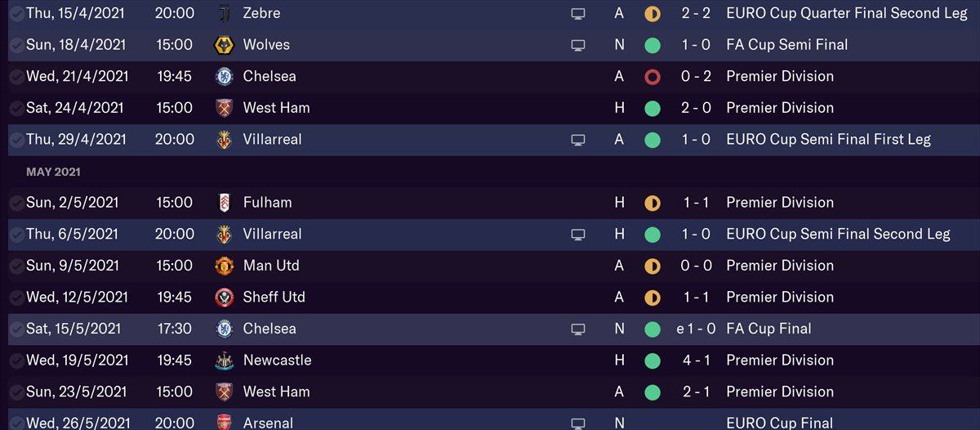This screenshot has width=980, height=430.
Task: Open the 4 - 1 Newcastle match result
Action: coord(697,361)
